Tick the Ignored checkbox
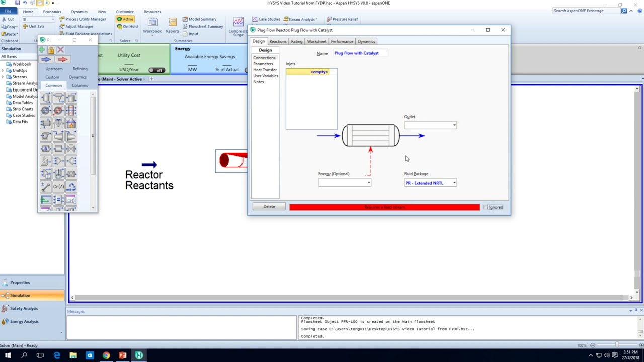Image resolution: width=644 pixels, height=362 pixels. (x=486, y=207)
